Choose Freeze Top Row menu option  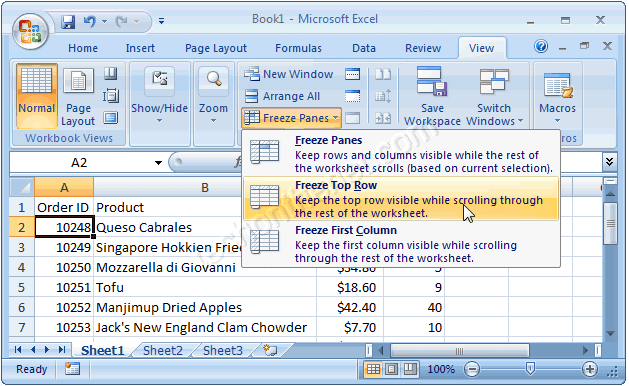tap(401, 199)
